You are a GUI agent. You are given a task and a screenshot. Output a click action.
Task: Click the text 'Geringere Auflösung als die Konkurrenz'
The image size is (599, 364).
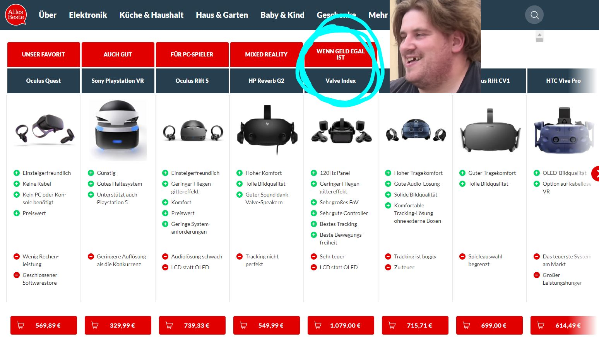pos(122,260)
